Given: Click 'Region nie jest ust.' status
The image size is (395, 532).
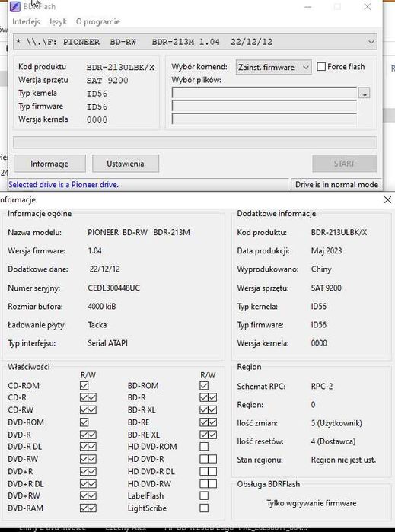Looking at the screenshot, I should [343, 460].
